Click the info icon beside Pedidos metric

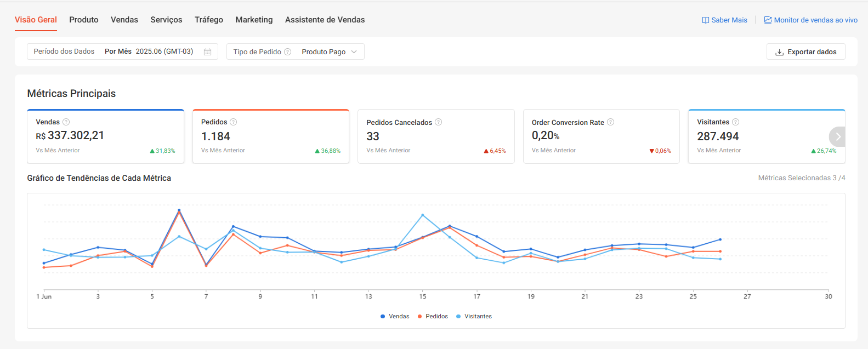pos(233,122)
